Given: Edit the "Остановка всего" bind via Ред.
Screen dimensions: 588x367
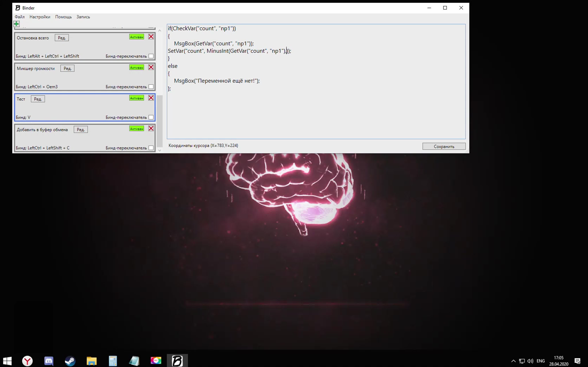Looking at the screenshot, I should point(62,38).
